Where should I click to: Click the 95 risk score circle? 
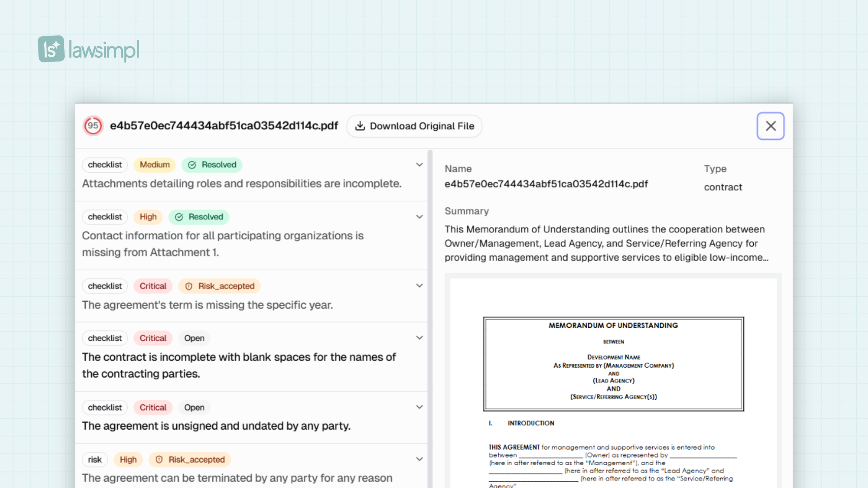[x=93, y=125]
